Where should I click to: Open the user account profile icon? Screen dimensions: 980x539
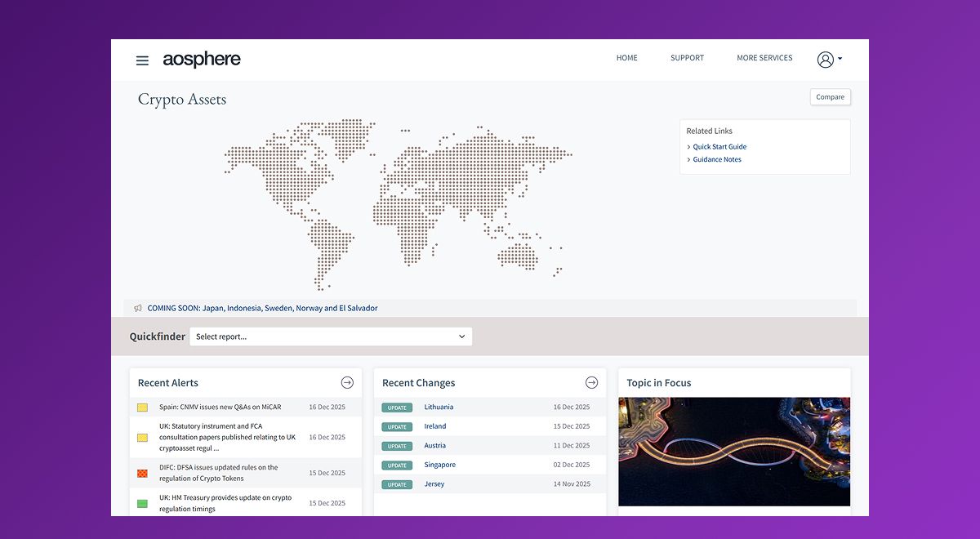point(826,60)
